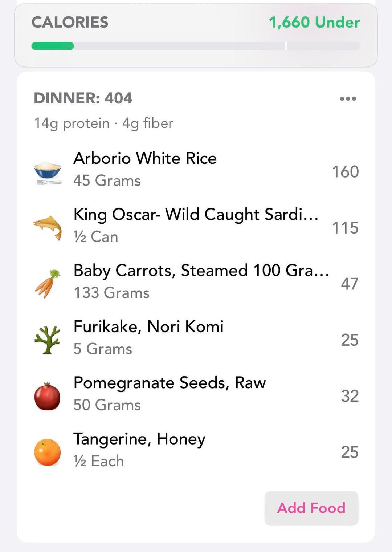392x552 pixels.
Task: Tap the green seaweed icon
Action: coord(48,340)
